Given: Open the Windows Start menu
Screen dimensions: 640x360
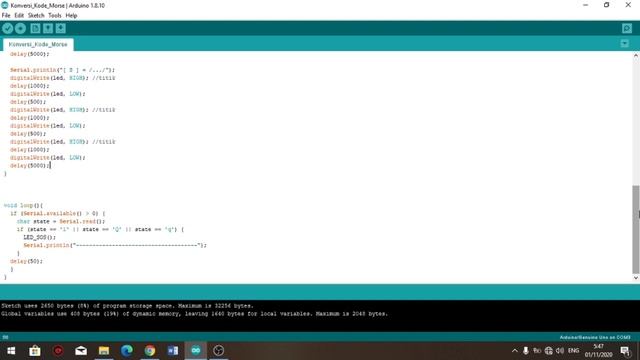Looking at the screenshot, I should click(11, 351).
